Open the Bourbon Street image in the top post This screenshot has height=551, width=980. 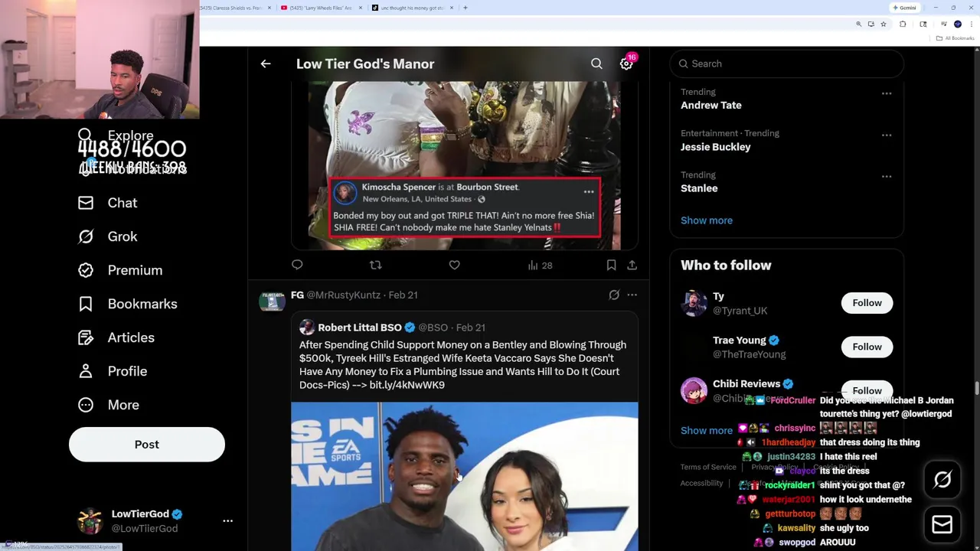464,165
